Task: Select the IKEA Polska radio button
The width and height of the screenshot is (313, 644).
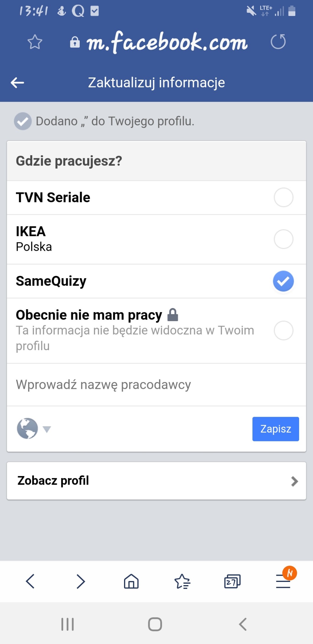Action: coord(283,239)
